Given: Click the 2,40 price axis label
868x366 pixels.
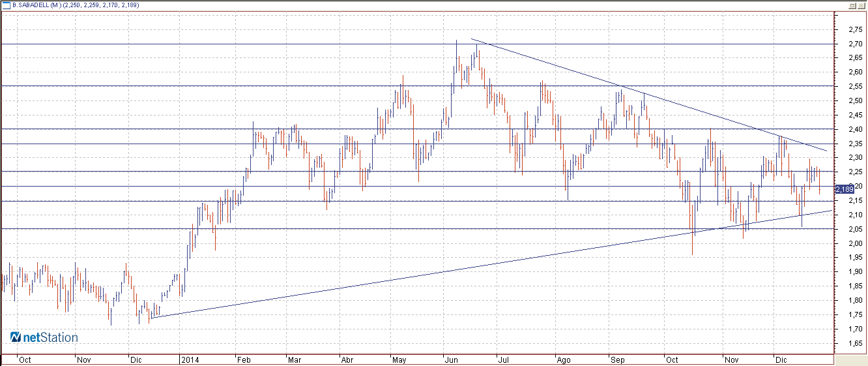Looking at the screenshot, I should pos(856,129).
